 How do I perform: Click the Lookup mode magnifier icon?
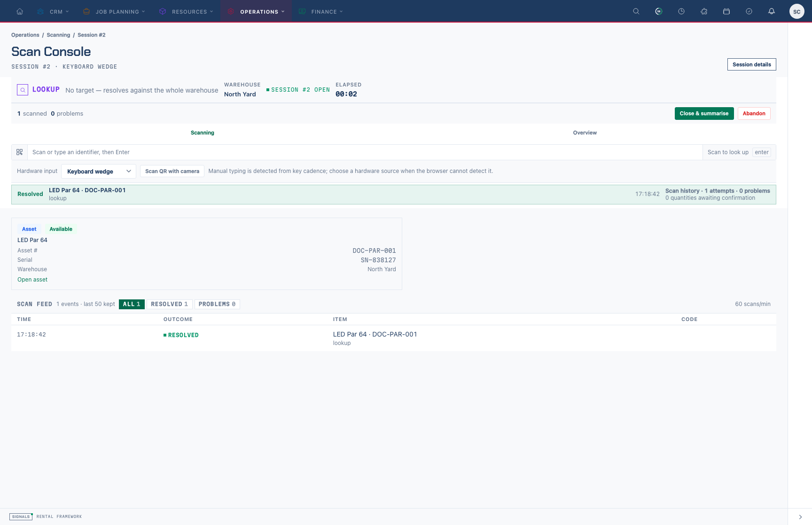23,90
